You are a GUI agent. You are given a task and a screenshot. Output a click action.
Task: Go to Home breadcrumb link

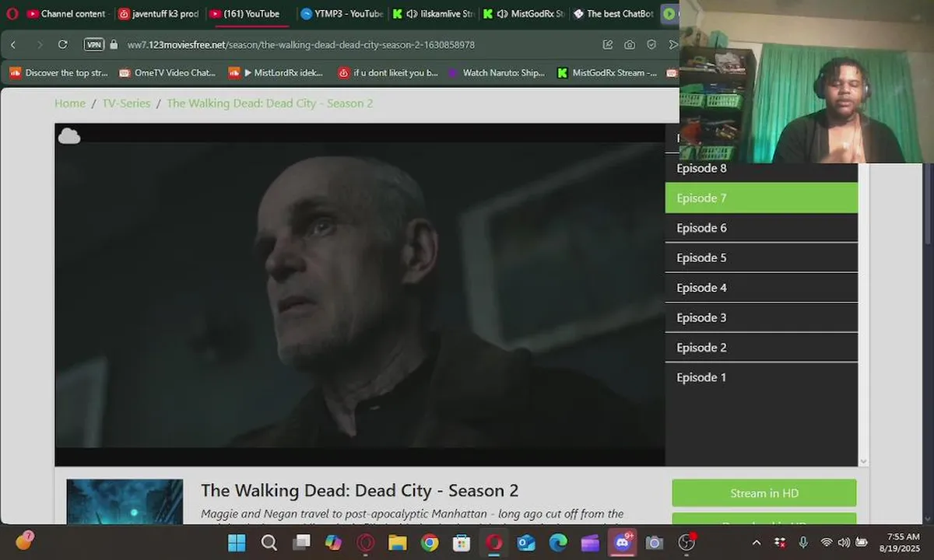[x=70, y=103]
